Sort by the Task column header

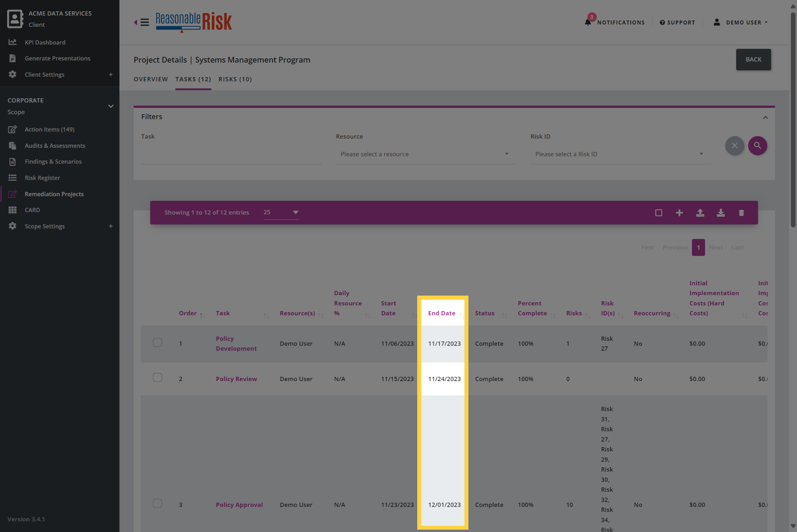point(223,313)
